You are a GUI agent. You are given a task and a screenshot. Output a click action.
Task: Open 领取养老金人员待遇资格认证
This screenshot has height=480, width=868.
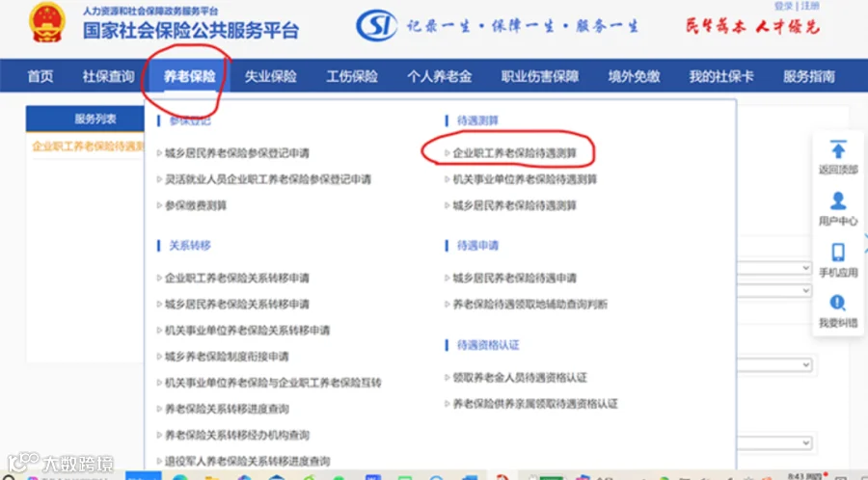520,378
